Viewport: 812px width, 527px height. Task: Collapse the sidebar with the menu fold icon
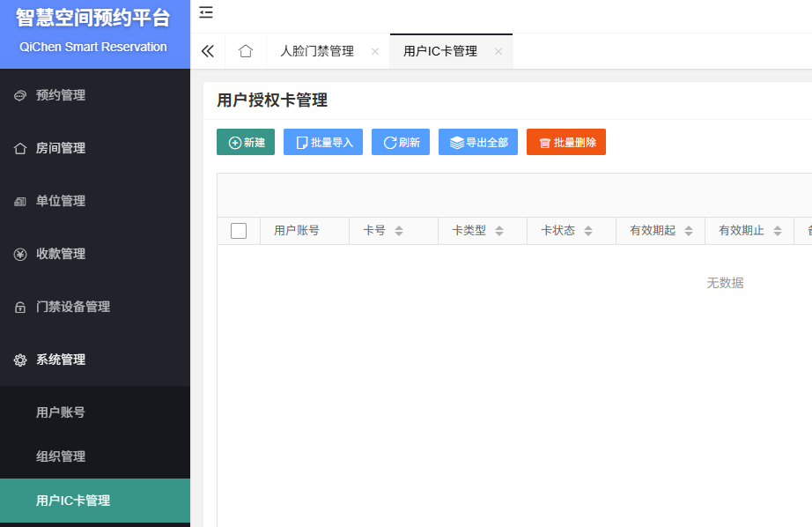[x=206, y=12]
